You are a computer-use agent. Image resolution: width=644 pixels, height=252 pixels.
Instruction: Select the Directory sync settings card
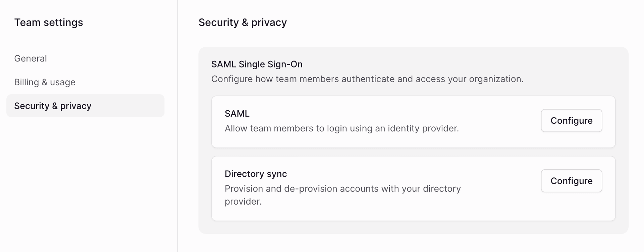point(369,188)
